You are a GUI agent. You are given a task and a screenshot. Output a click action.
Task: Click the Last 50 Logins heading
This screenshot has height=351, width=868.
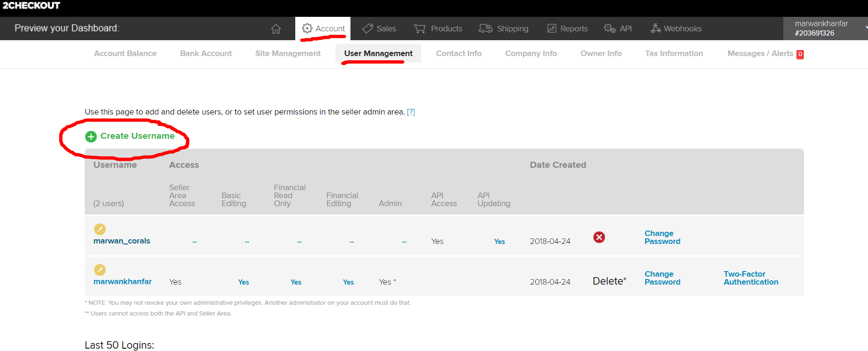(x=119, y=345)
